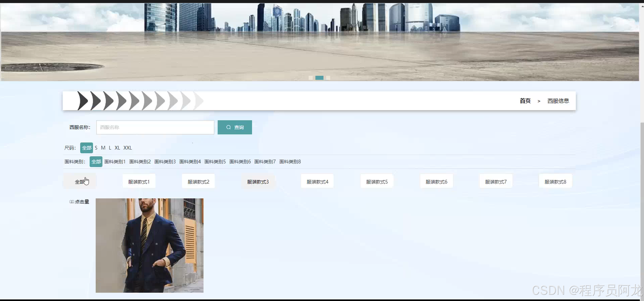Open the navy suit product thumbnail
644x301 pixels.
click(x=149, y=245)
